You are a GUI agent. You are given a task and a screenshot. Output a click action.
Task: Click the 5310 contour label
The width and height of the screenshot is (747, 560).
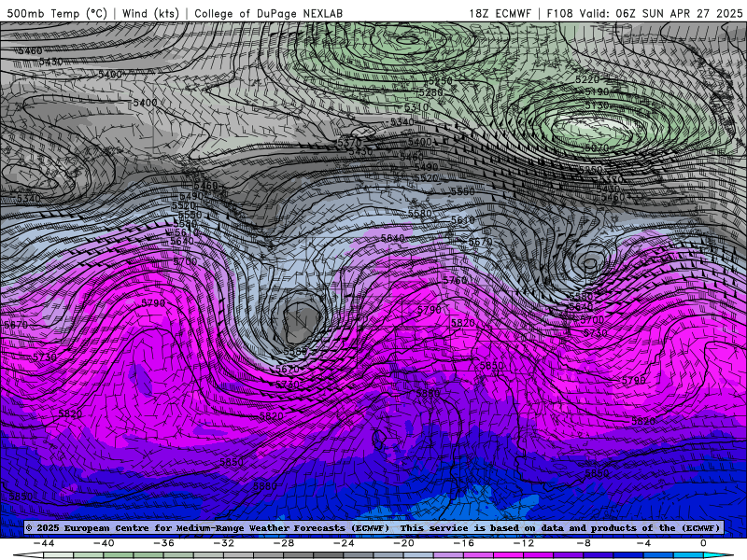click(x=416, y=107)
